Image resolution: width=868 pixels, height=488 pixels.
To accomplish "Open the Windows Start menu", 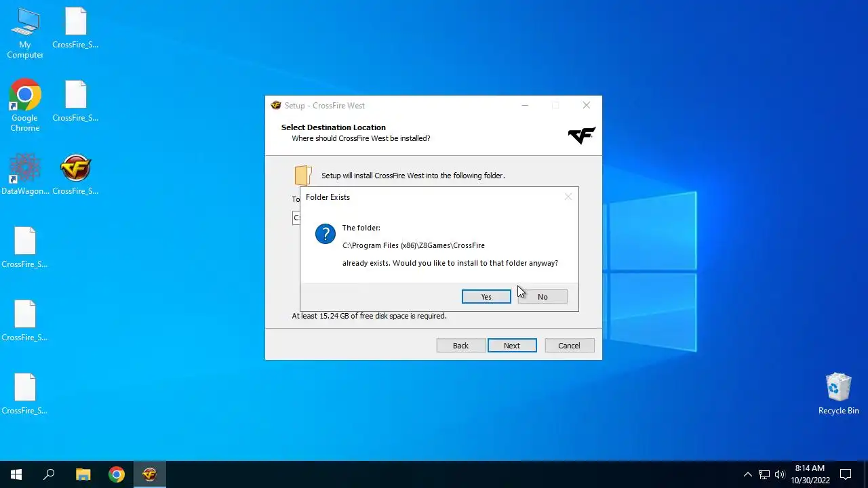I will click(16, 474).
